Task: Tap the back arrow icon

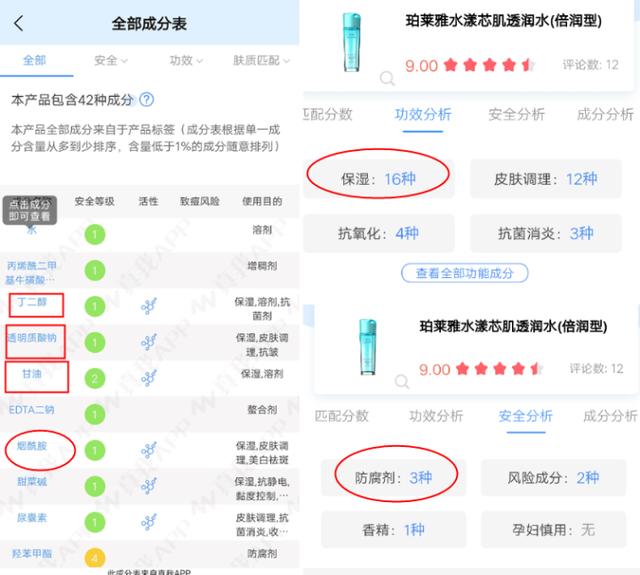Action: (x=18, y=23)
